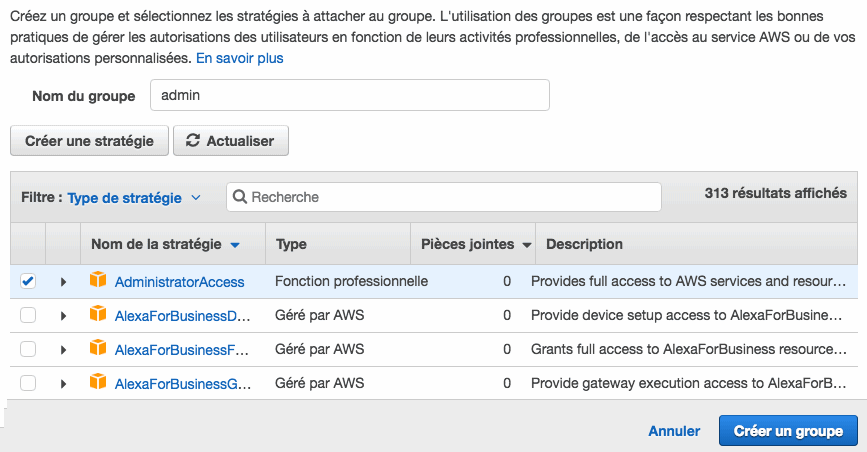Image resolution: width=867 pixels, height=452 pixels.
Task: Click the orange cube icon beside AdministratorAccess
Action: point(97,281)
